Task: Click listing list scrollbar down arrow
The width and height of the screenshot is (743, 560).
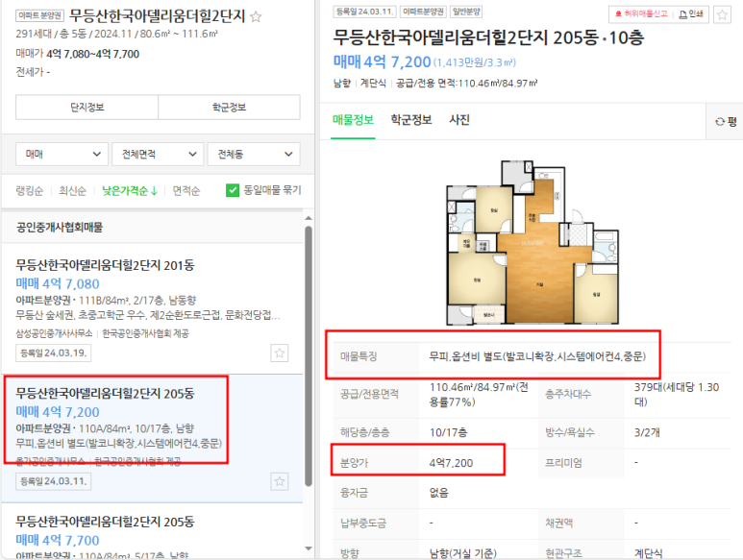Action: pos(309,548)
